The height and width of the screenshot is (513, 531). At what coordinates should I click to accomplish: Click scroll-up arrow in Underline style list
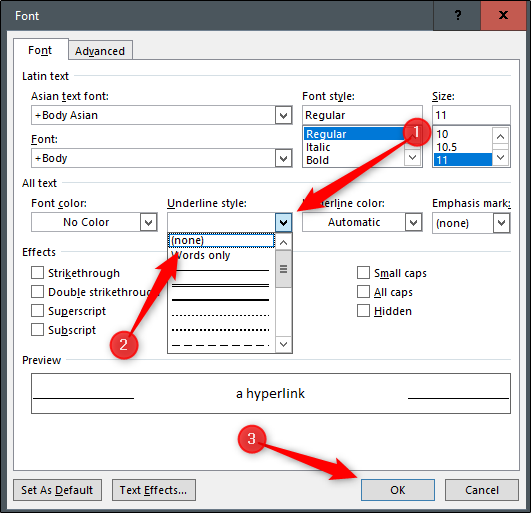(283, 242)
